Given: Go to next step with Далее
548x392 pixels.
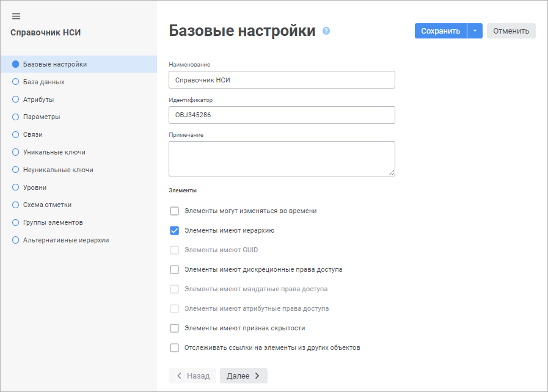Looking at the screenshot, I should click(x=243, y=376).
